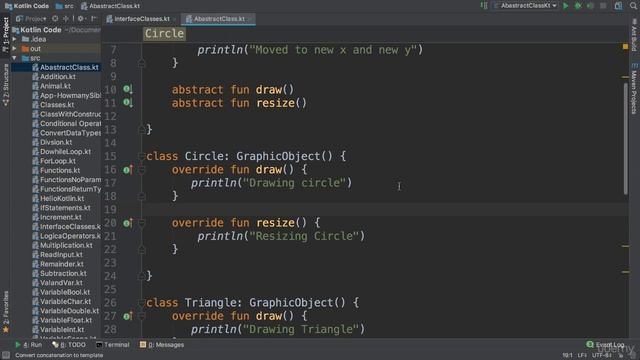640x360 pixels.
Task: Collapse resize function fold marker on line 20
Action: 141,223
